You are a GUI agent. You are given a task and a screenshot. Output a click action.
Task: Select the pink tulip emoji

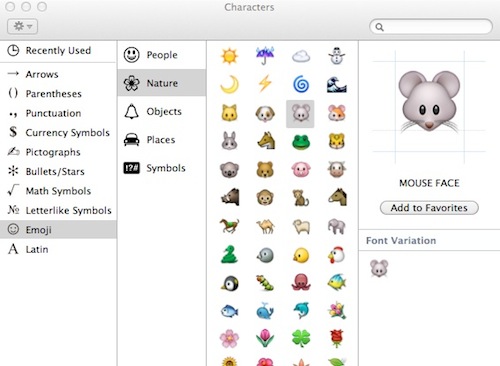point(265,338)
